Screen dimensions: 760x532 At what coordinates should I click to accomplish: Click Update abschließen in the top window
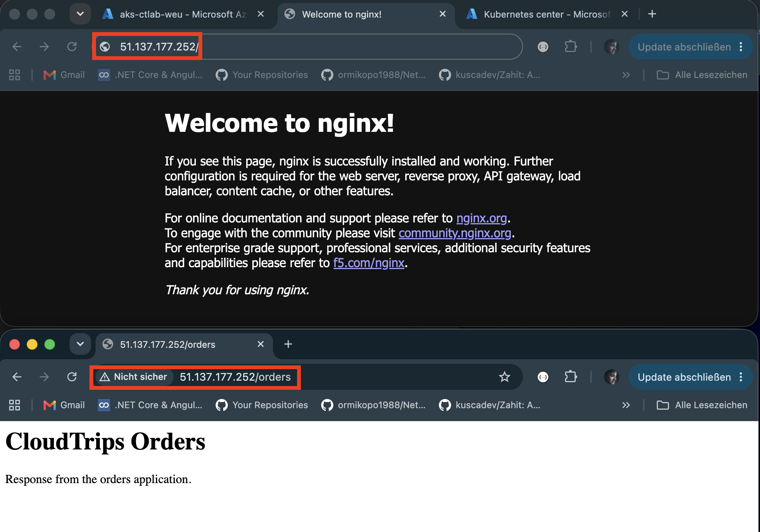point(684,47)
